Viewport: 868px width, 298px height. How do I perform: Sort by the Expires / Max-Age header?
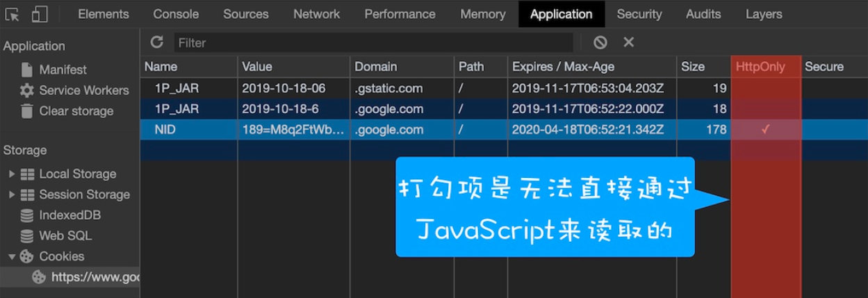(592, 67)
